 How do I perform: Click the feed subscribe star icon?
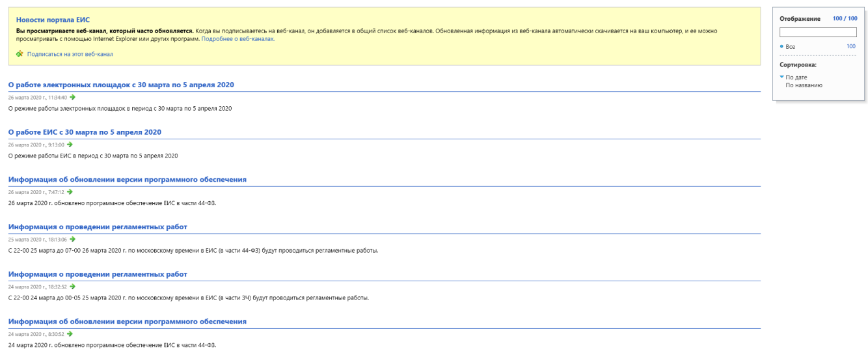(x=20, y=54)
